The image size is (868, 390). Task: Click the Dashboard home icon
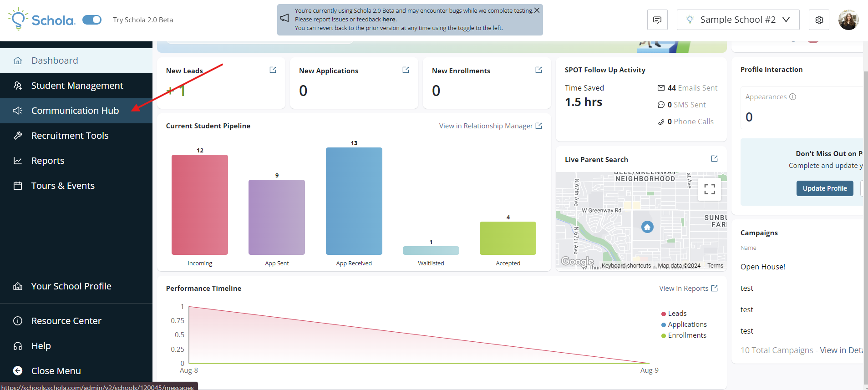[18, 61]
